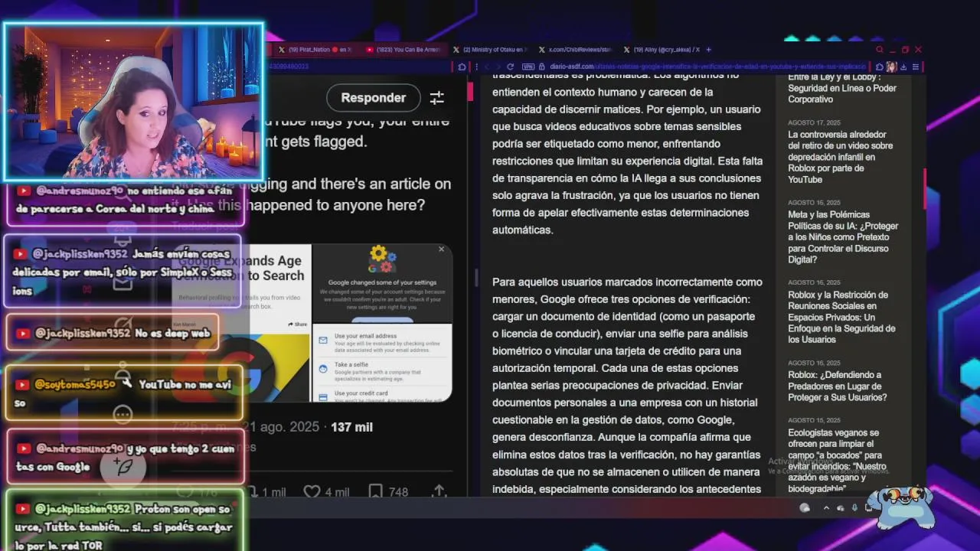The width and height of the screenshot is (980, 551).
Task: Click the diario-asdf.com URL field
Action: pyautogui.click(x=707, y=67)
